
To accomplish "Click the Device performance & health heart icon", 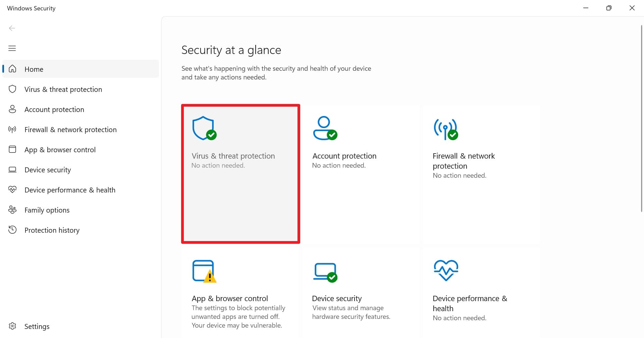I will (x=12, y=189).
